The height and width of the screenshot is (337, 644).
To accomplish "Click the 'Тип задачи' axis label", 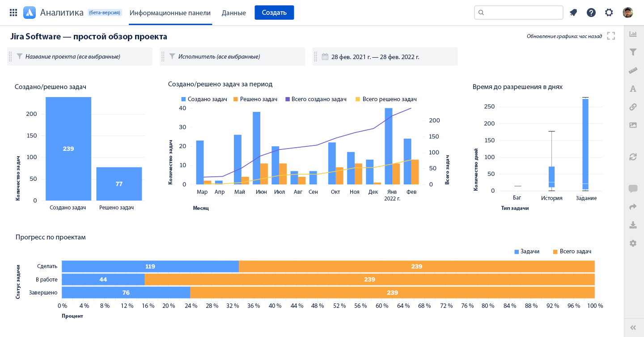I will coord(515,208).
